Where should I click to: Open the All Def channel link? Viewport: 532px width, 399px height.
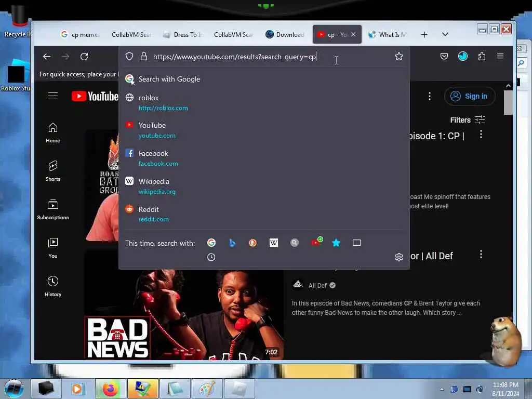point(317,286)
